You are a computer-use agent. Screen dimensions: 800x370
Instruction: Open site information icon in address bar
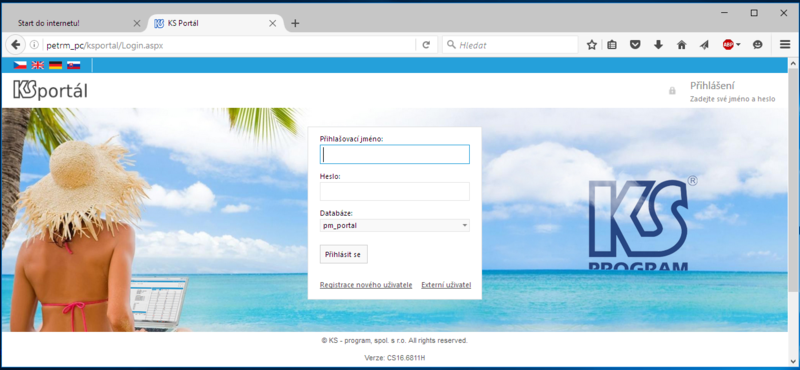click(35, 45)
